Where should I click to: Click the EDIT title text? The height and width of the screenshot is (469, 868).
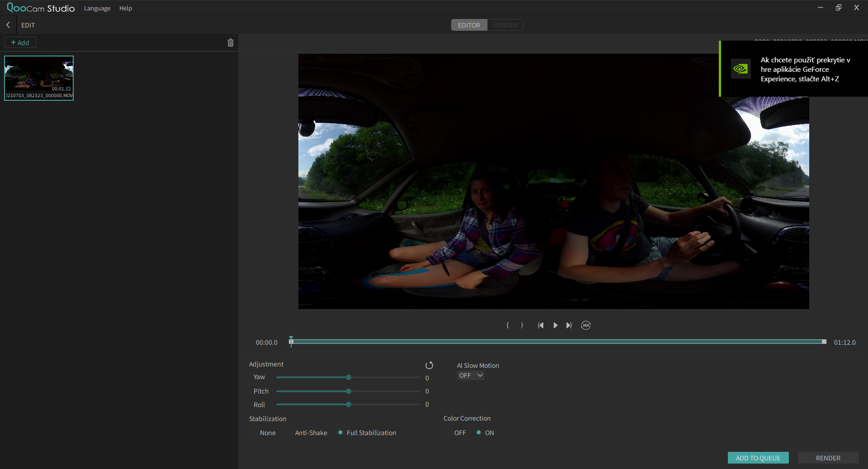tap(28, 25)
